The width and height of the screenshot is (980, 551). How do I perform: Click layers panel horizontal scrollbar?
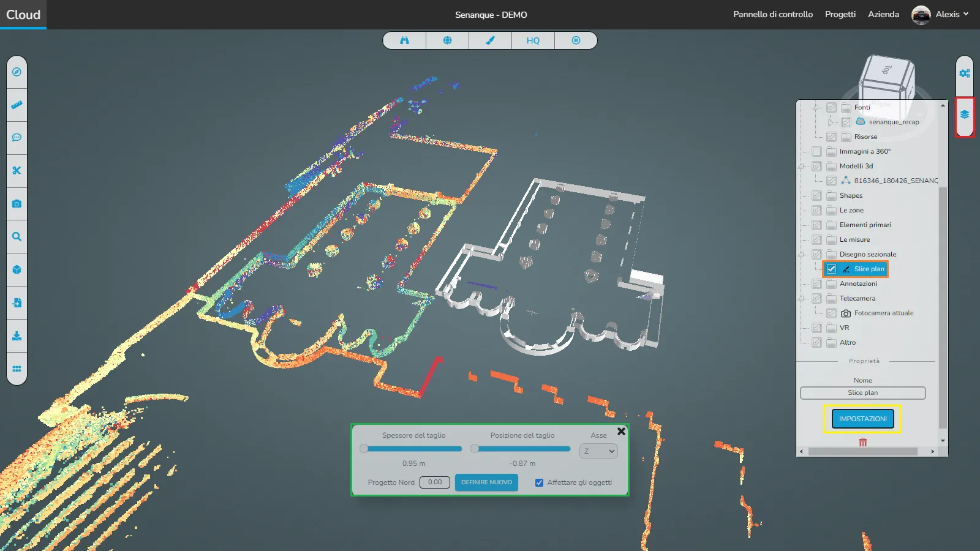[862, 452]
